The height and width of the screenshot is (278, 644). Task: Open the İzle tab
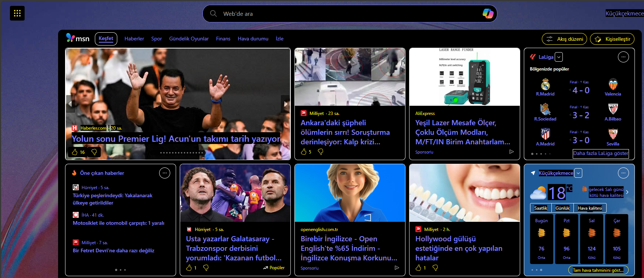(280, 39)
